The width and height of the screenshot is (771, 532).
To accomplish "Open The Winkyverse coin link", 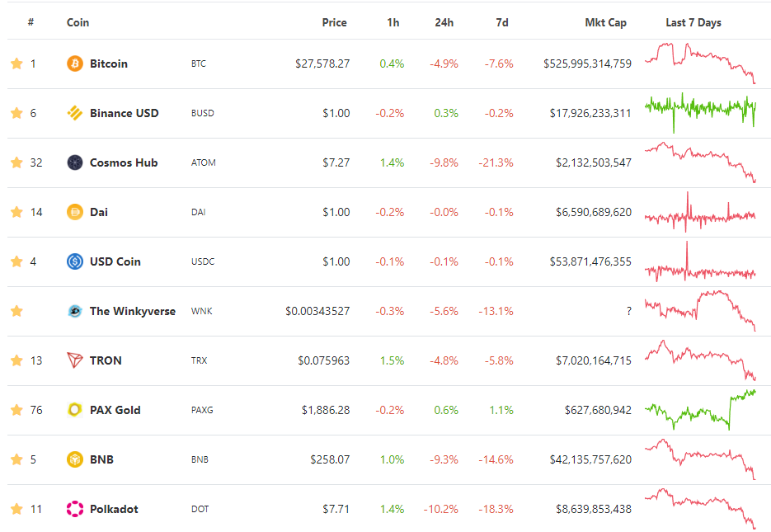I will pos(133,311).
